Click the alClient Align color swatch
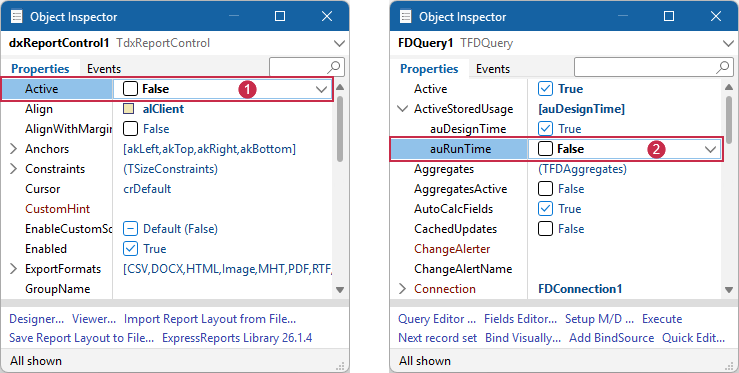This screenshot has height=373, width=739. click(129, 109)
